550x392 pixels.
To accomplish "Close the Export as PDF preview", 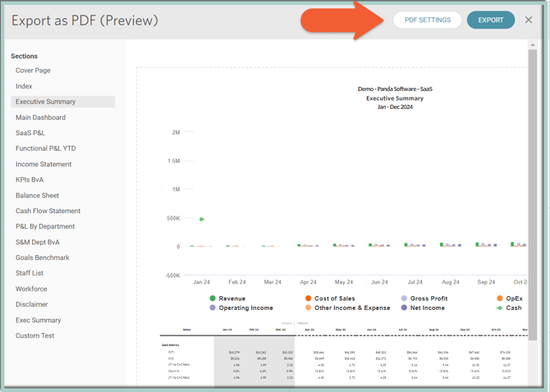I will pos(529,20).
